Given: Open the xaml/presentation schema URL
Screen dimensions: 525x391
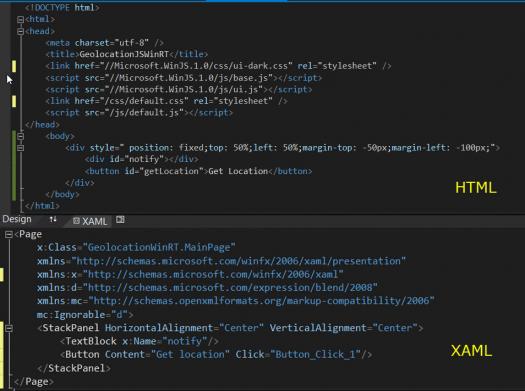Looking at the screenshot, I should (x=239, y=261).
